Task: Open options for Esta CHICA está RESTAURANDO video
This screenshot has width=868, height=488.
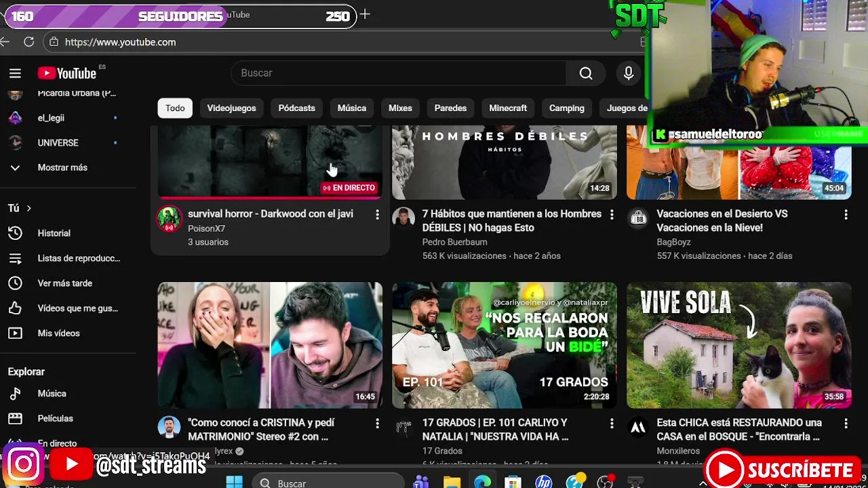Action: 846,423
